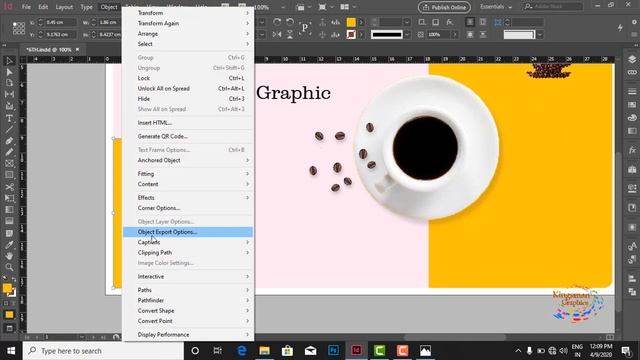Open the File menu
The height and width of the screenshot is (360, 640).
pyautogui.click(x=26, y=7)
